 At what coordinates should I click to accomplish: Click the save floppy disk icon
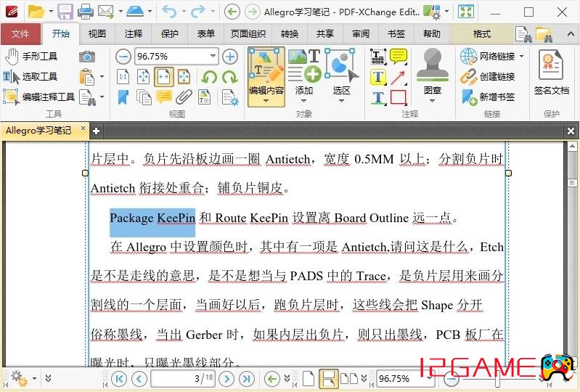[65, 12]
